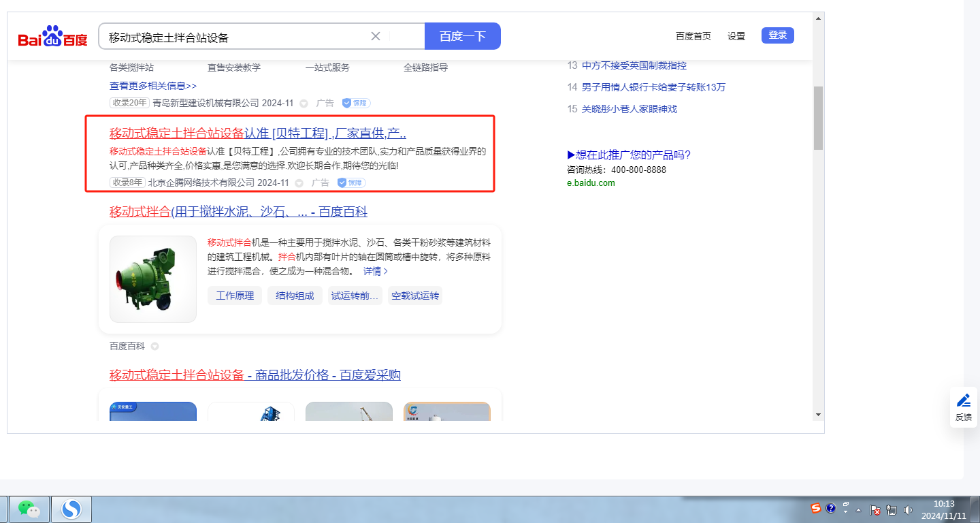This screenshot has height=523, width=980.
Task: Select the 空载试运转 tag
Action: (415, 296)
